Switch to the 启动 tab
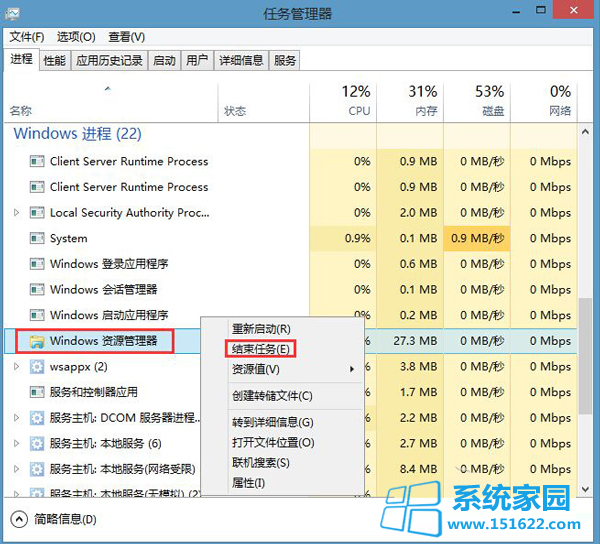Viewport: 600px width, 544px height. (165, 60)
